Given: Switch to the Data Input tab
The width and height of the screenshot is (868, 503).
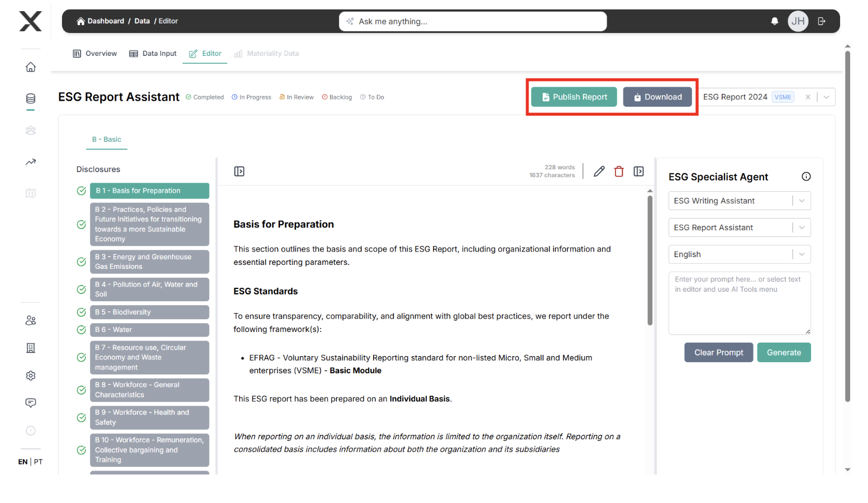Looking at the screenshot, I should 153,54.
